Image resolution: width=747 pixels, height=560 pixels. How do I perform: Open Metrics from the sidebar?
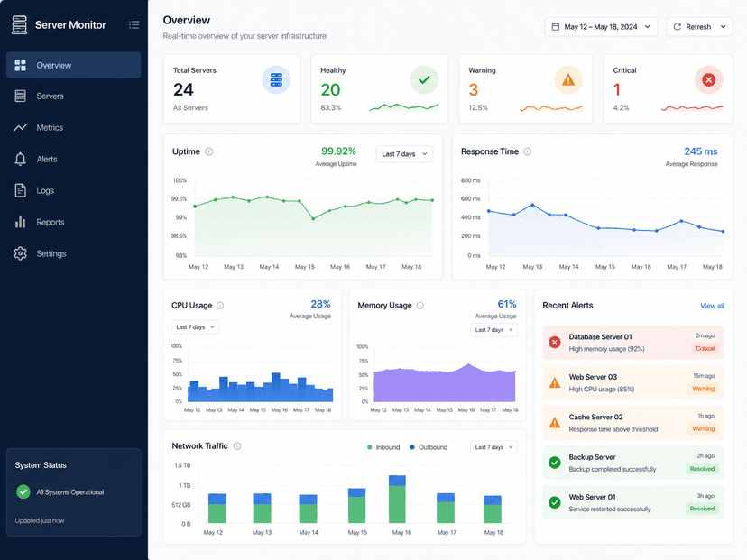tap(74, 128)
